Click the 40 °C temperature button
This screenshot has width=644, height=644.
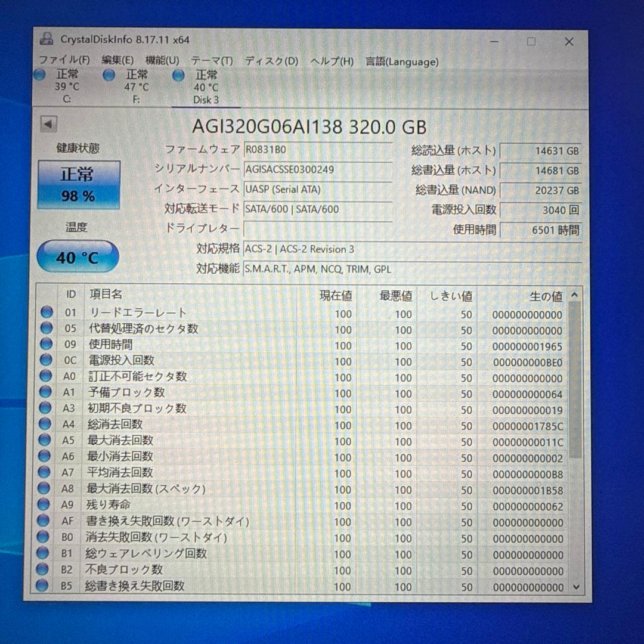[x=78, y=257]
